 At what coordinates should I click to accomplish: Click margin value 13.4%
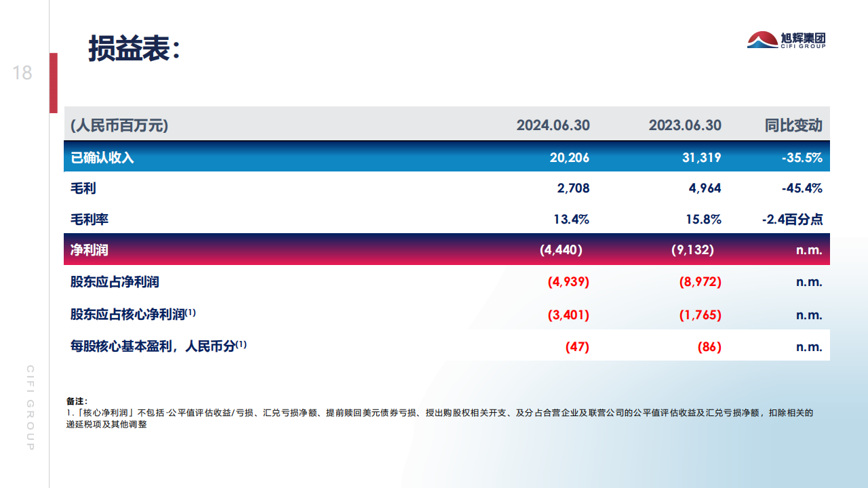pos(572,220)
